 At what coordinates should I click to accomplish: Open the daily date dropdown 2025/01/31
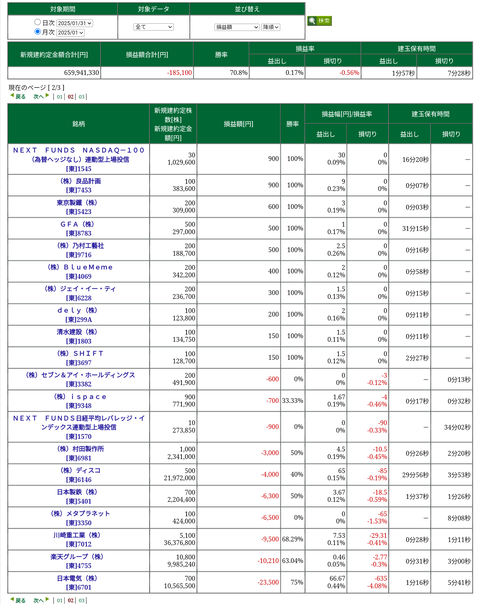(74, 23)
